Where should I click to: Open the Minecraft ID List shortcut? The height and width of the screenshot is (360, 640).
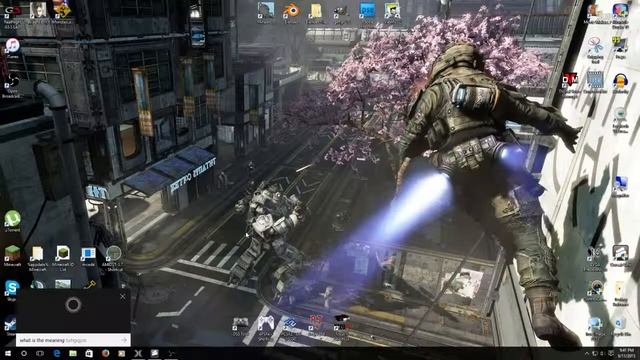tap(62, 258)
